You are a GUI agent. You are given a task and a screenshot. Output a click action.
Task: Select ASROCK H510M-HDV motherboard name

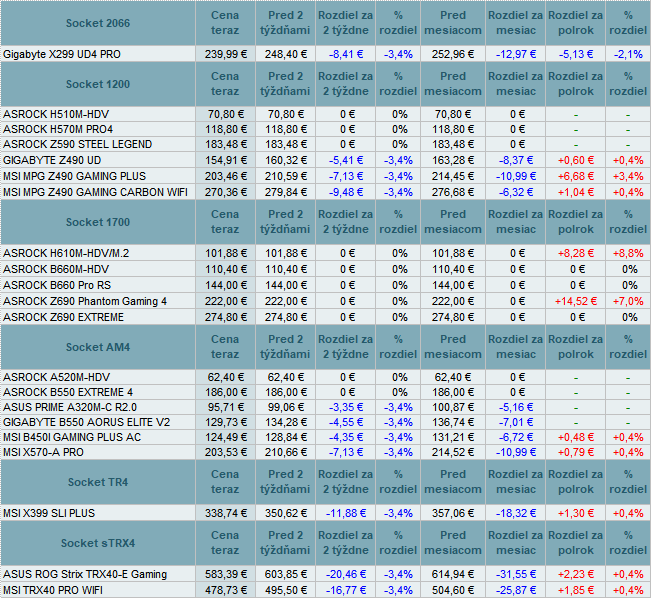coord(56,114)
